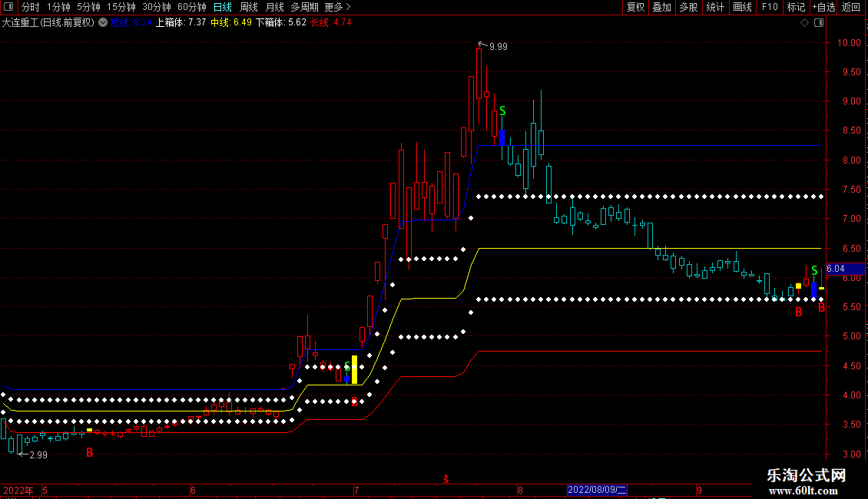Click the red S marker on time axis

click(446, 479)
